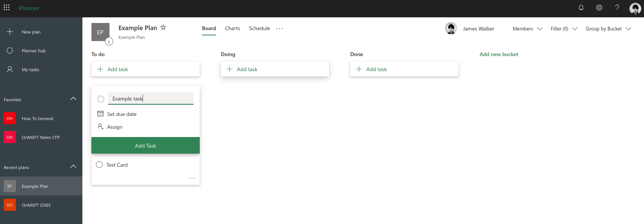644x224 pixels.
Task: Add task to the Doing bucket
Action: pos(275,69)
